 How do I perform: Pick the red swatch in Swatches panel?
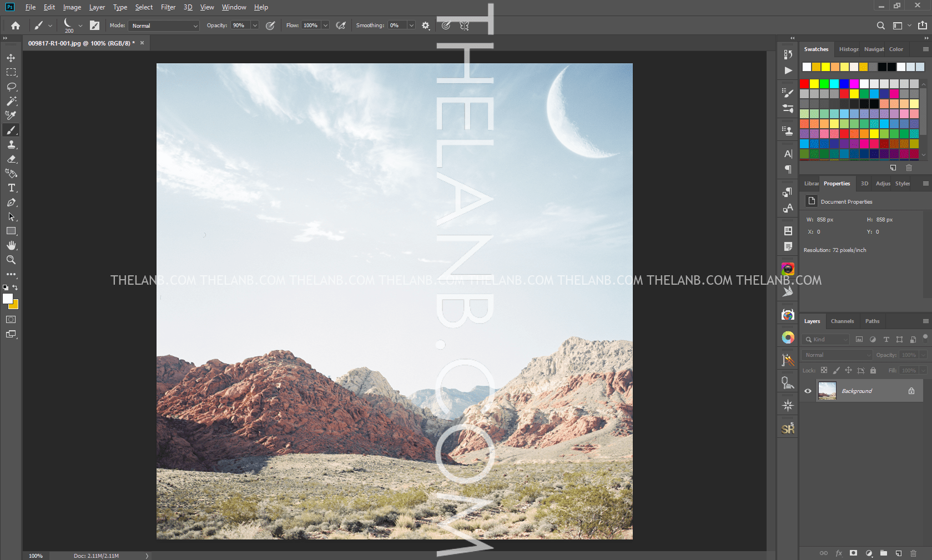(804, 84)
